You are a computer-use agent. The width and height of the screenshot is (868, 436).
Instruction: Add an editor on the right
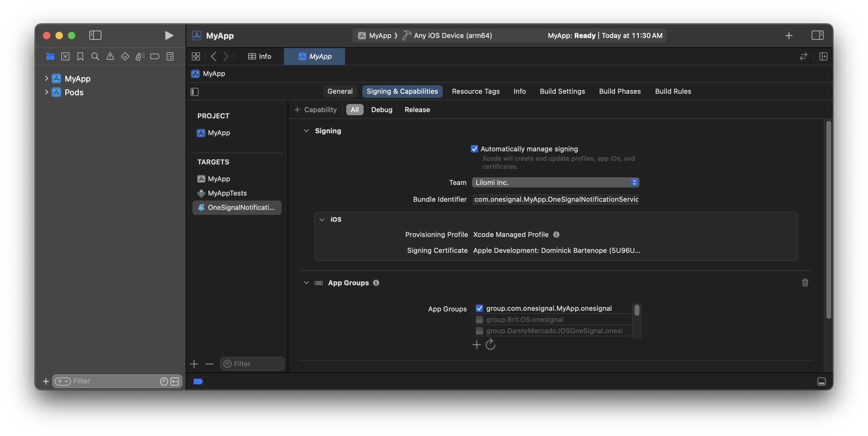click(823, 56)
